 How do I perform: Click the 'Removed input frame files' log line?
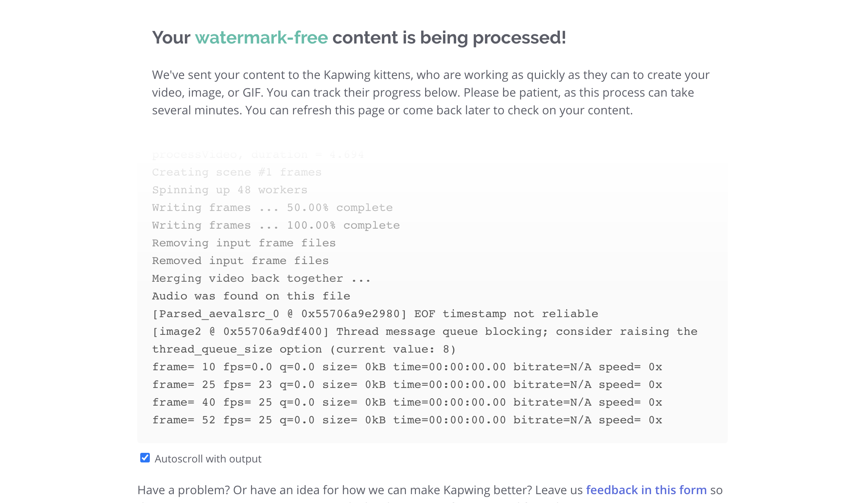pos(240,261)
